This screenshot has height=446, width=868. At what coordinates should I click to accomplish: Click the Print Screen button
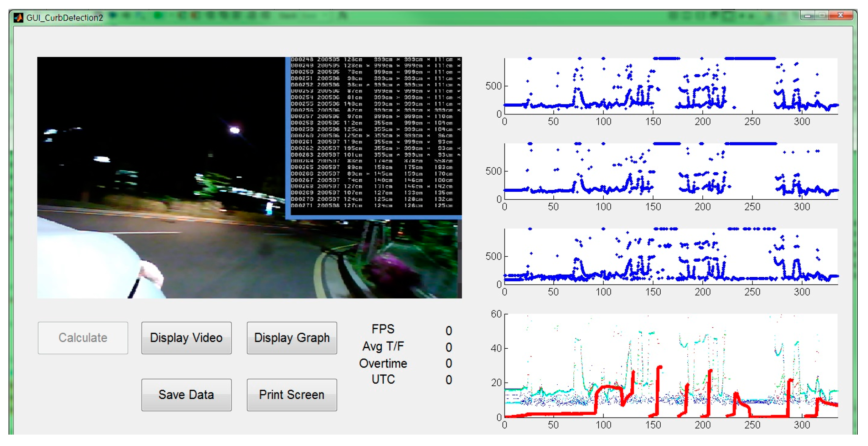coord(291,395)
